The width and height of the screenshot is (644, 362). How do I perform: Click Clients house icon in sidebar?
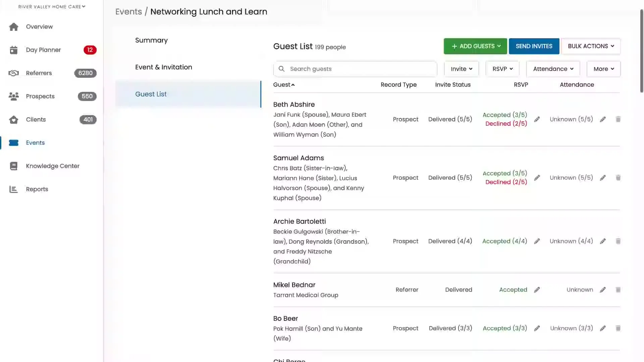tap(14, 120)
